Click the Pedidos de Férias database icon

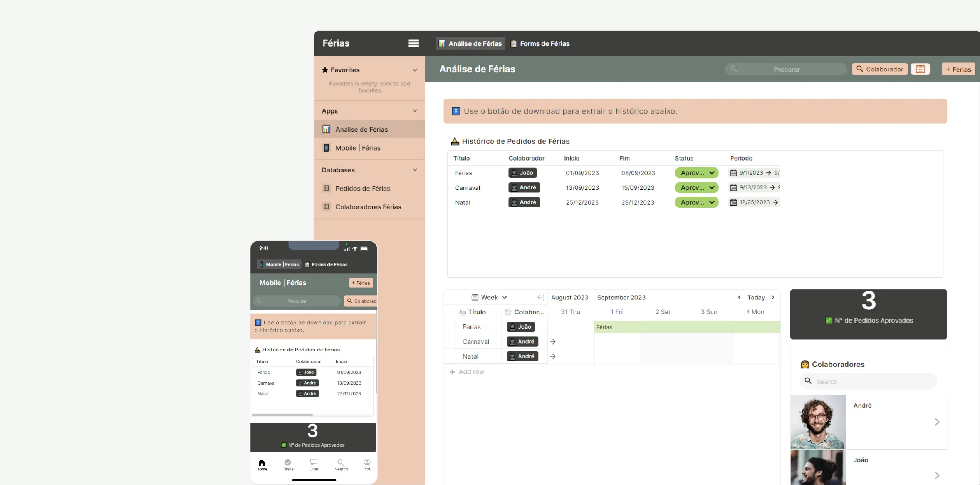click(x=326, y=189)
